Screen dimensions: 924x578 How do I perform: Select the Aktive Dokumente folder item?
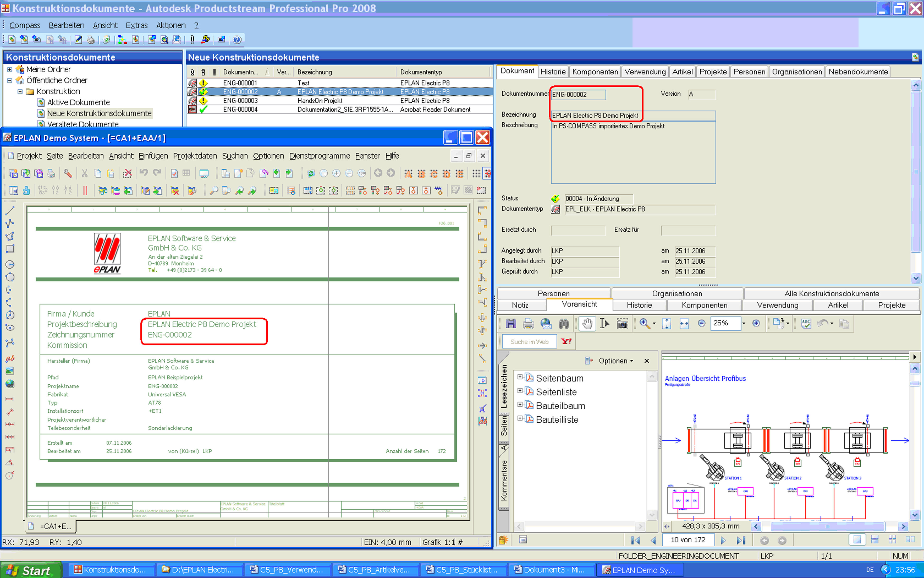pos(78,102)
